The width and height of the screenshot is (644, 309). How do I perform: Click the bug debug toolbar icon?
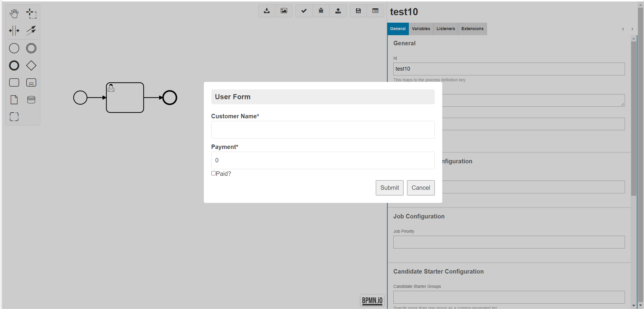point(321,11)
